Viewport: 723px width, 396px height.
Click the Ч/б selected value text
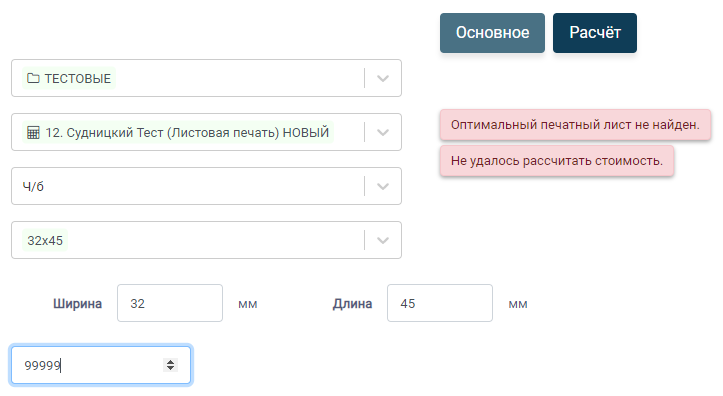[x=33, y=186]
